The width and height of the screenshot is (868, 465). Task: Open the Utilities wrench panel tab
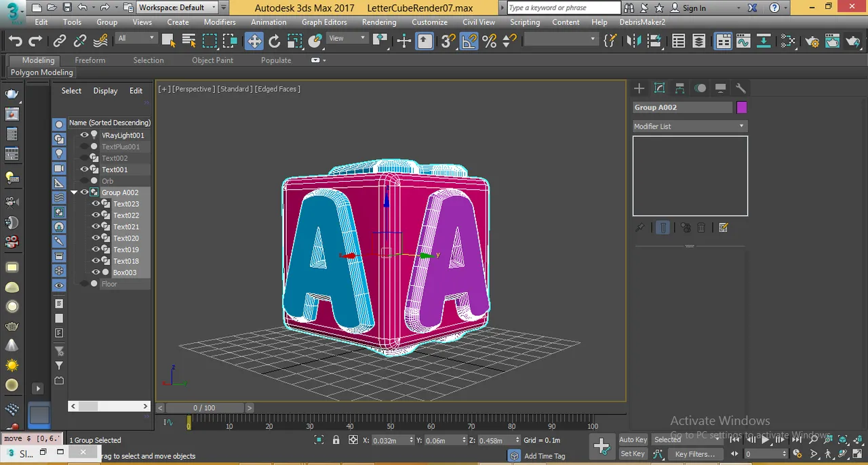741,88
